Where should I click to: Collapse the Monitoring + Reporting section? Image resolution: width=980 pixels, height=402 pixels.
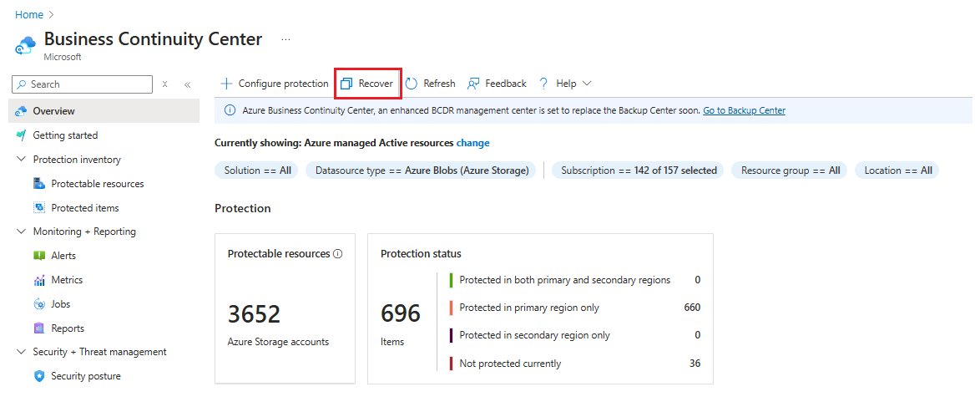21,232
